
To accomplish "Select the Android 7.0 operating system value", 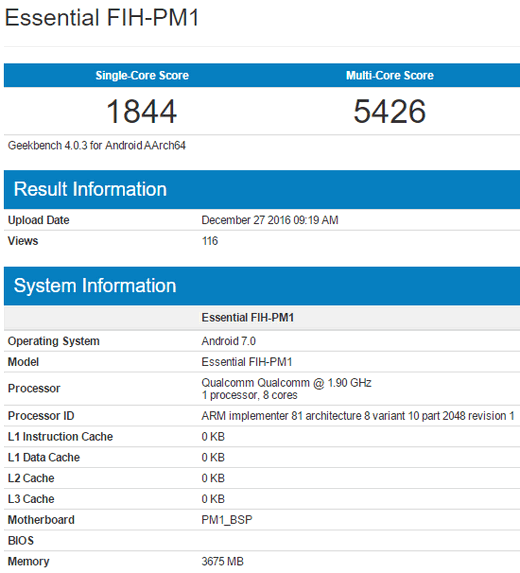I will tap(228, 341).
